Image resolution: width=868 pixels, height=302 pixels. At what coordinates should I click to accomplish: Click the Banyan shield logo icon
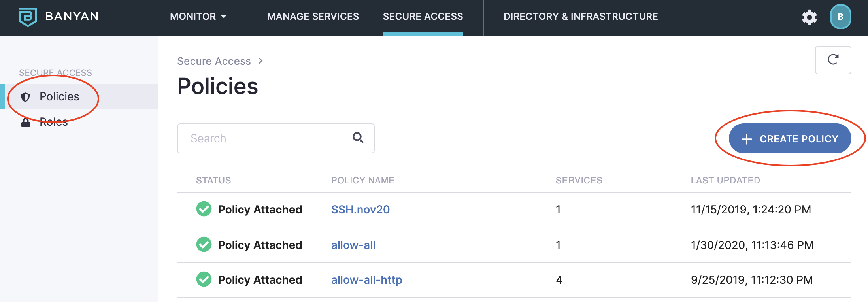(28, 17)
